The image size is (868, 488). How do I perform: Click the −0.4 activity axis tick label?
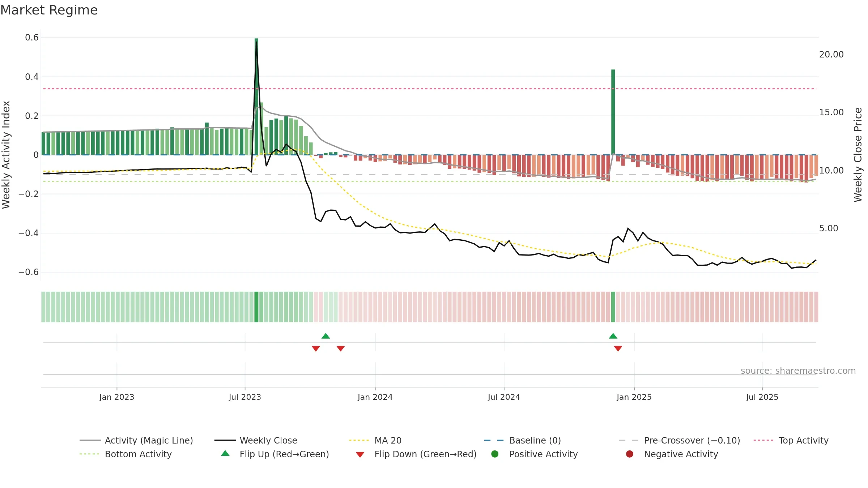pyautogui.click(x=29, y=233)
